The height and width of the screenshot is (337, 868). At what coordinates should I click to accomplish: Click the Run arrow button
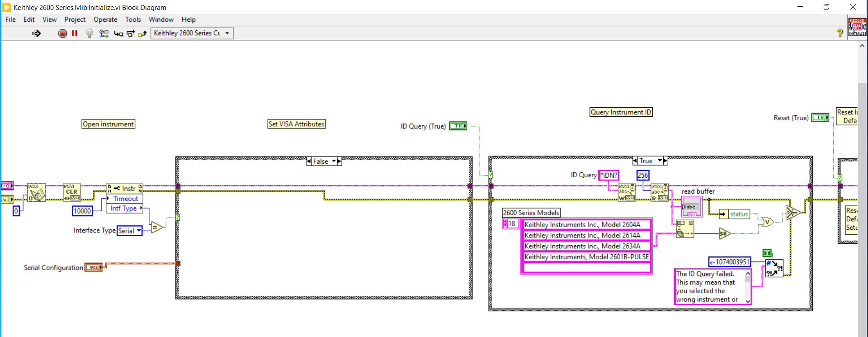(37, 33)
